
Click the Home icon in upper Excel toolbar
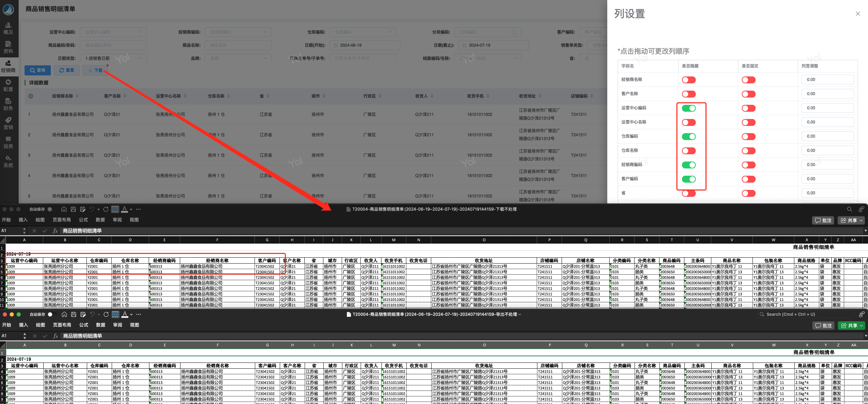pyautogui.click(x=64, y=209)
